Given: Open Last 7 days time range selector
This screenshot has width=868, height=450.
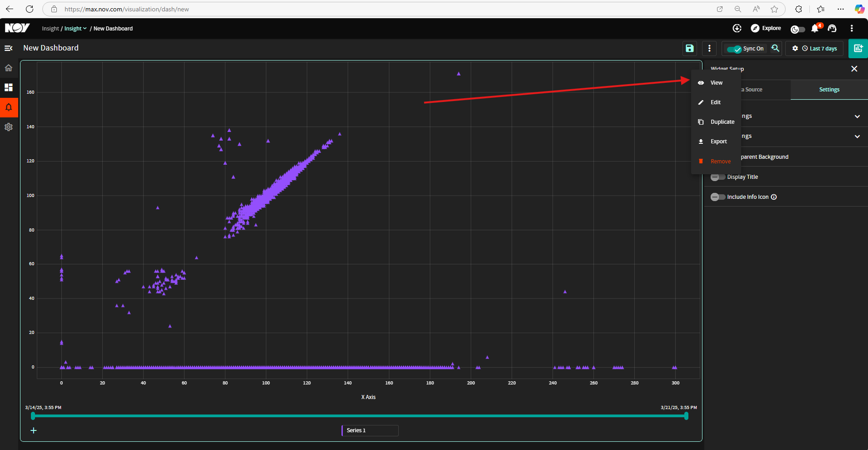Looking at the screenshot, I should [x=820, y=49].
